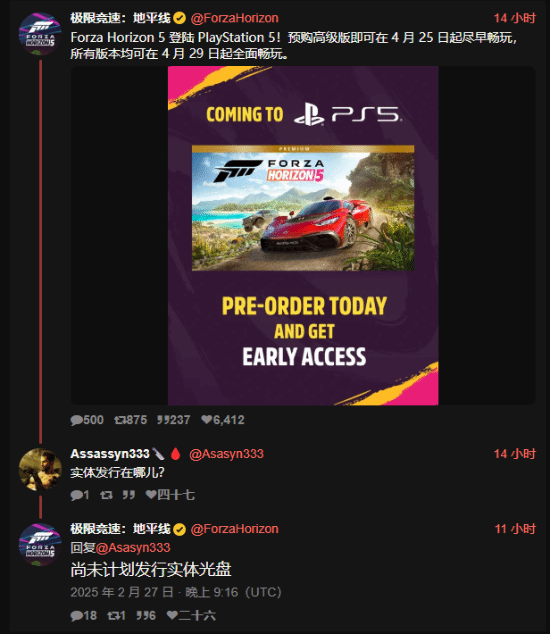This screenshot has height=634, width=550.
Task: Click the 11 小时 timestamp on last reply
Action: [x=515, y=529]
